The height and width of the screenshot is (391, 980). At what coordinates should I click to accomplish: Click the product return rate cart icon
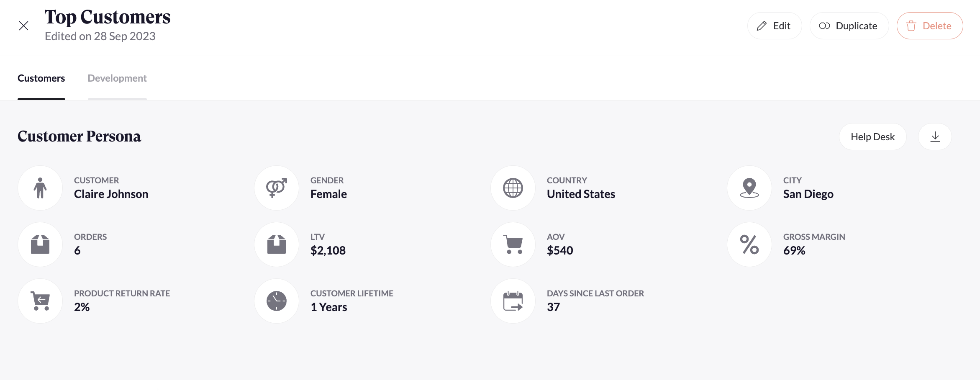coord(40,301)
